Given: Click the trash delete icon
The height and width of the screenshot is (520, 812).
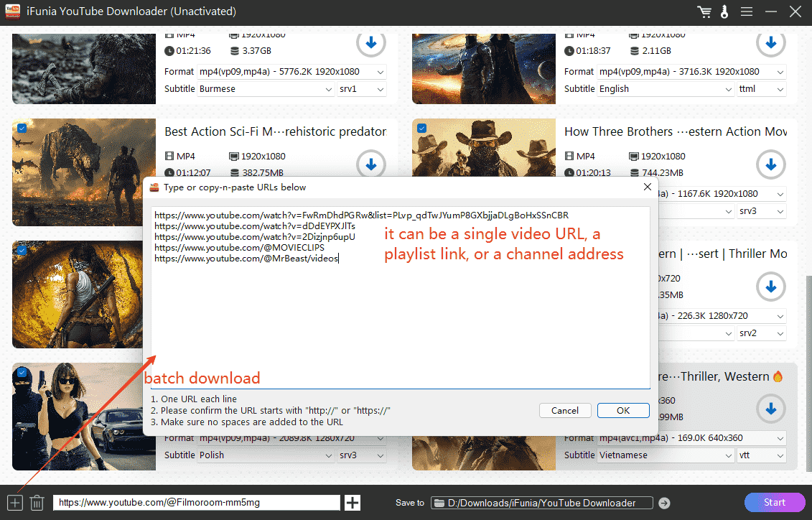Looking at the screenshot, I should pos(37,503).
